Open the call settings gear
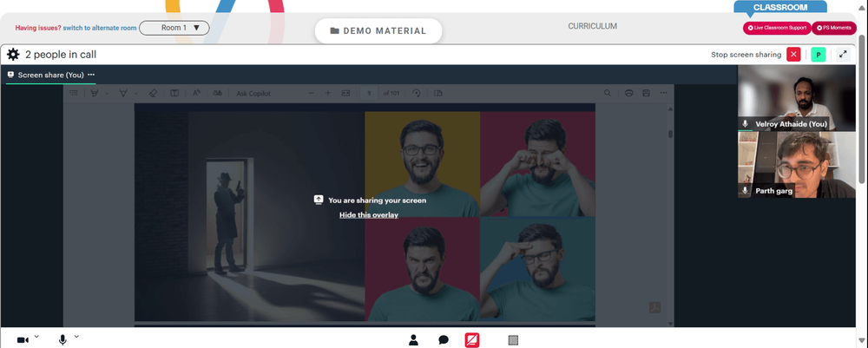Image resolution: width=868 pixels, height=348 pixels. coord(13,54)
